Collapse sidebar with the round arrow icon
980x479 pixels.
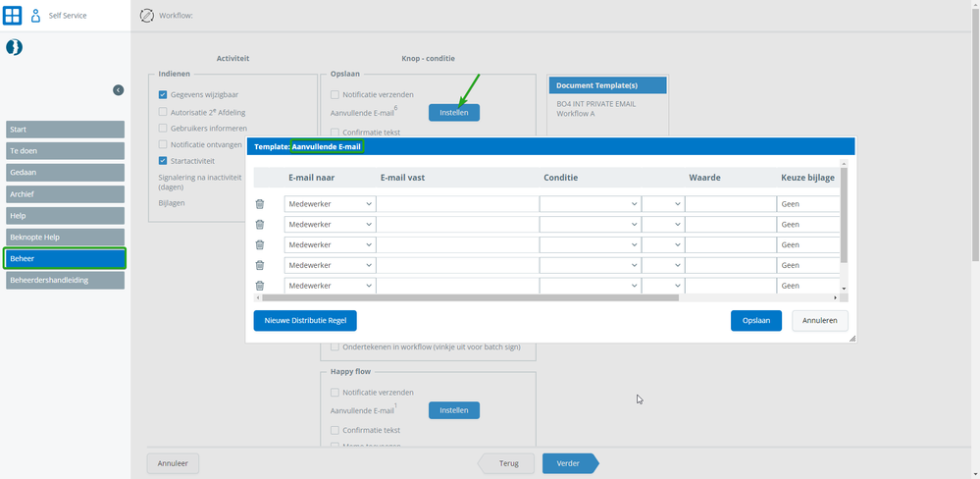118,90
